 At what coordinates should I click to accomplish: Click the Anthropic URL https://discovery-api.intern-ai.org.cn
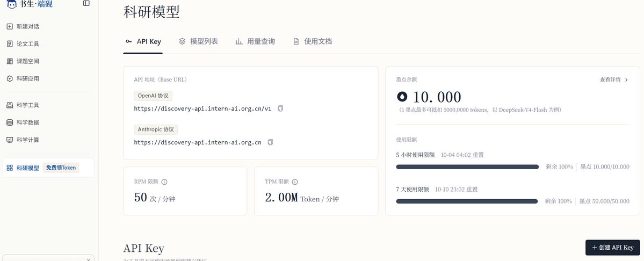coord(198,143)
